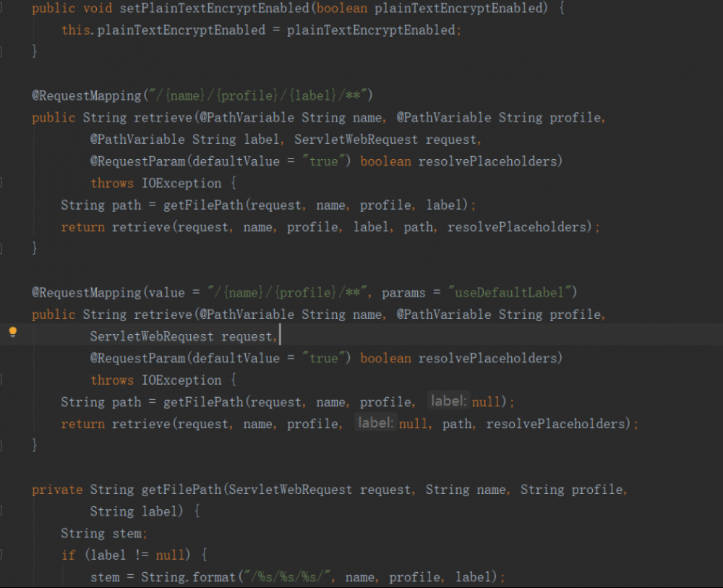Image resolution: width=723 pixels, height=588 pixels.
Task: Click the IOException type name
Action: (181, 183)
